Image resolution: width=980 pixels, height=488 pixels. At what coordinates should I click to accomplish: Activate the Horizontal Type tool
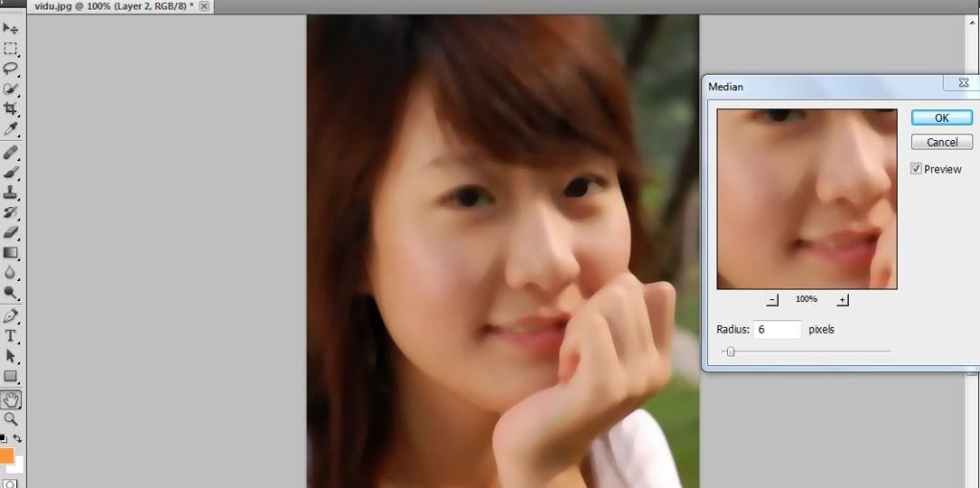tap(11, 336)
